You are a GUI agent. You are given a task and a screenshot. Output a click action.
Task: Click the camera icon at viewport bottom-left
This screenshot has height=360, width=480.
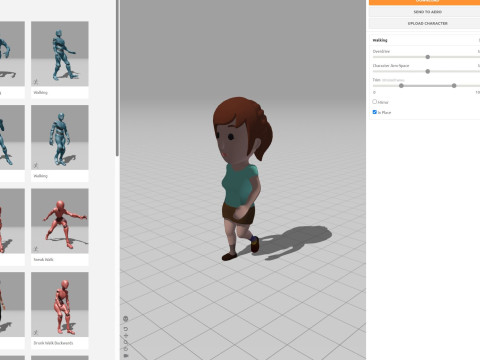pos(126,356)
